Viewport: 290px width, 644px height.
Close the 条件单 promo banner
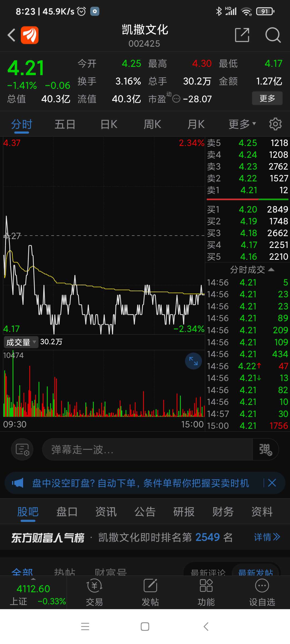coord(272,483)
